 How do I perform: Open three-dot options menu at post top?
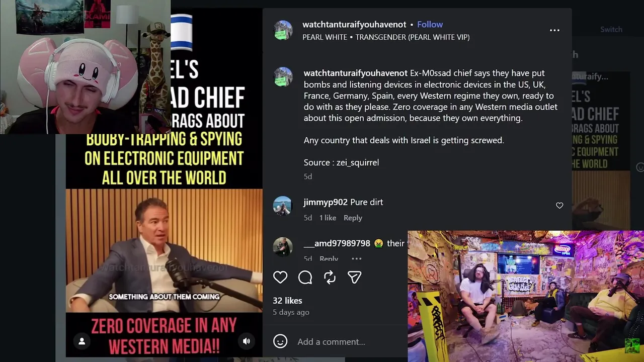tap(554, 30)
